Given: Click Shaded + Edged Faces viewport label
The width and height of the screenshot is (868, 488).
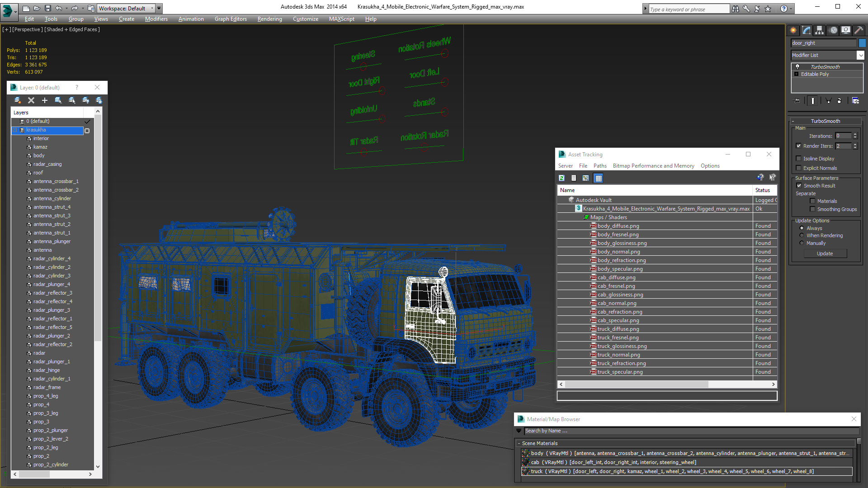Looking at the screenshot, I should click(72, 29).
